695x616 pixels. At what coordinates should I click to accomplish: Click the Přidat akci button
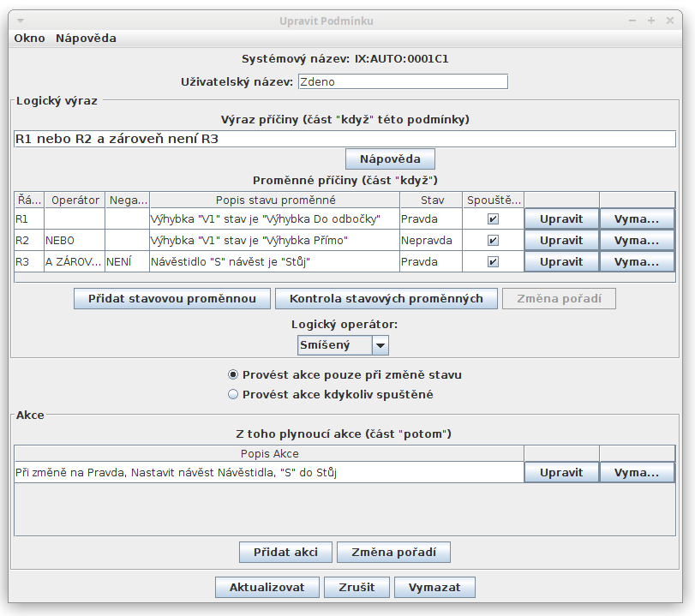[285, 553]
